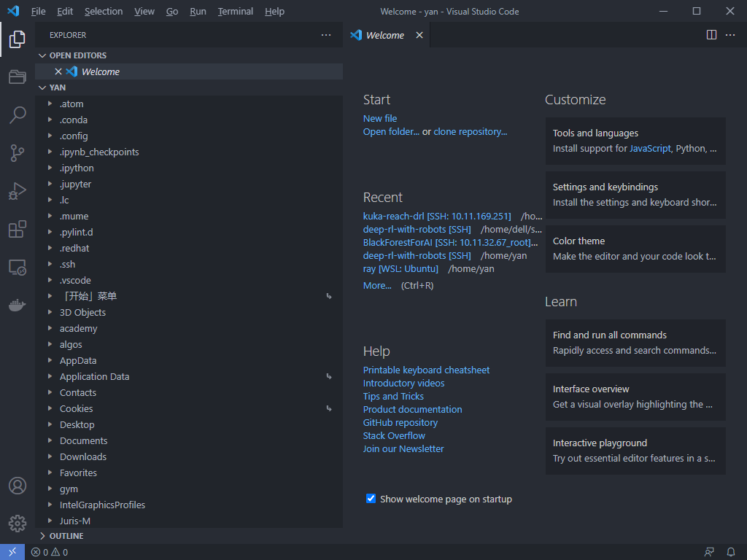This screenshot has width=747, height=560.
Task: Open the GitHub repository link
Action: pyautogui.click(x=400, y=422)
